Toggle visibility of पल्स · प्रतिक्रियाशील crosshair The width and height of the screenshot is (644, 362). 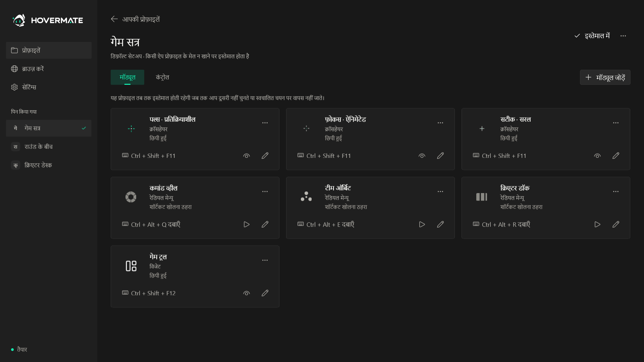247,156
